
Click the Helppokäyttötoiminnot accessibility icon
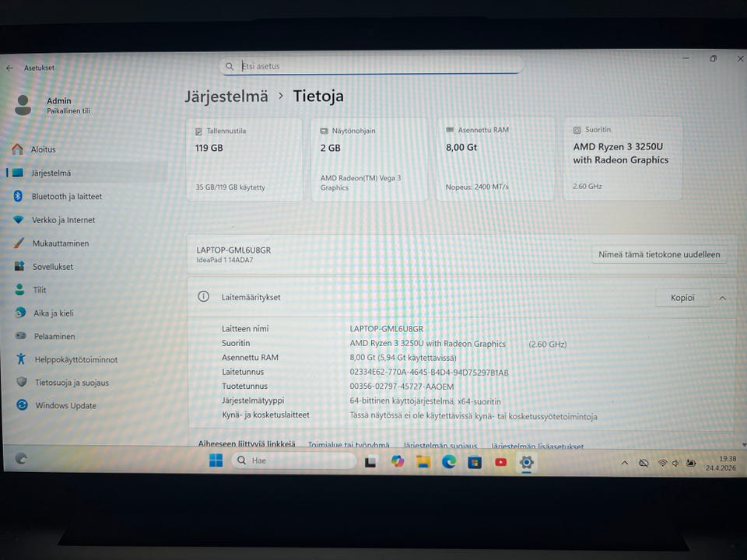(x=21, y=359)
